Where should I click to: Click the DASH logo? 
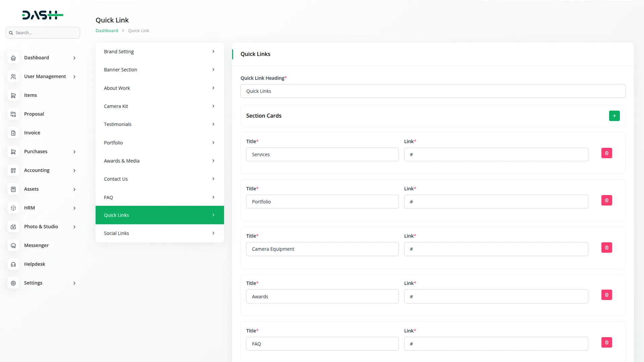(43, 15)
